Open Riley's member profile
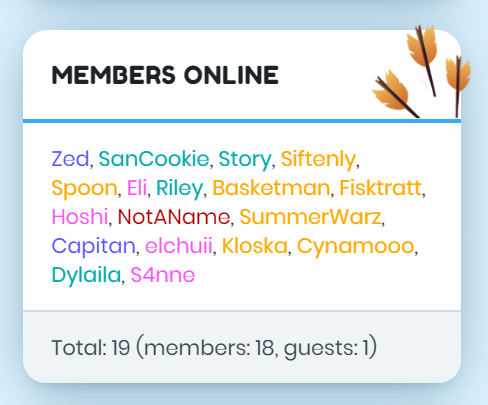Image resolution: width=488 pixels, height=405 pixels. 180,189
